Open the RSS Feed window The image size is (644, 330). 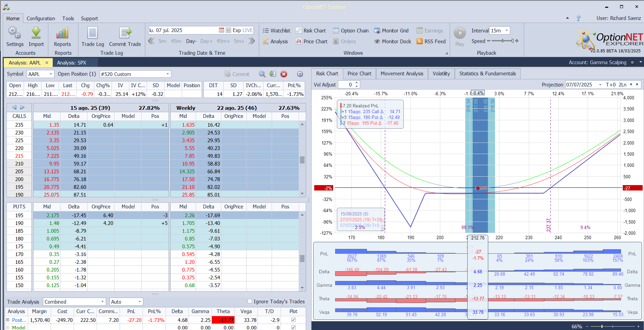coord(431,41)
